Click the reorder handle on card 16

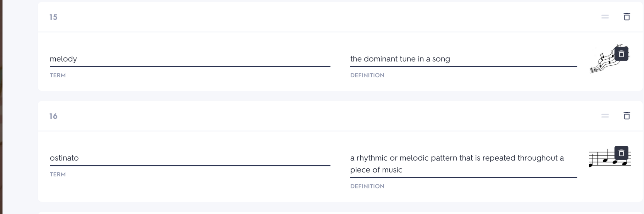point(605,116)
